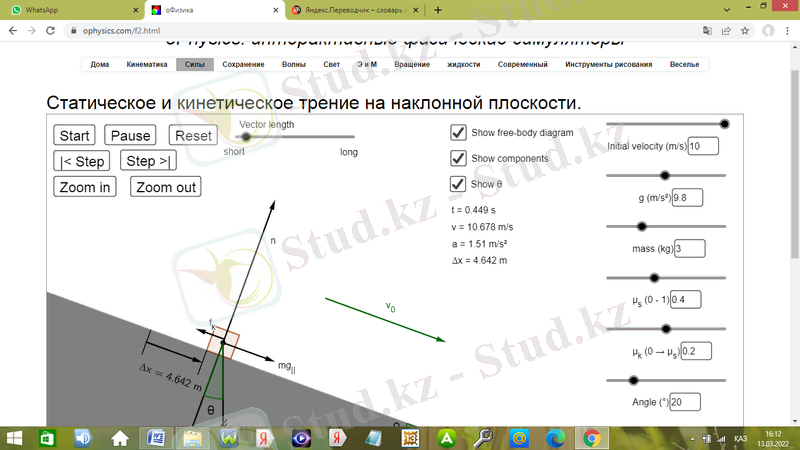This screenshot has width=800, height=450.
Task: Click the mass slider handle
Action: tap(642, 227)
